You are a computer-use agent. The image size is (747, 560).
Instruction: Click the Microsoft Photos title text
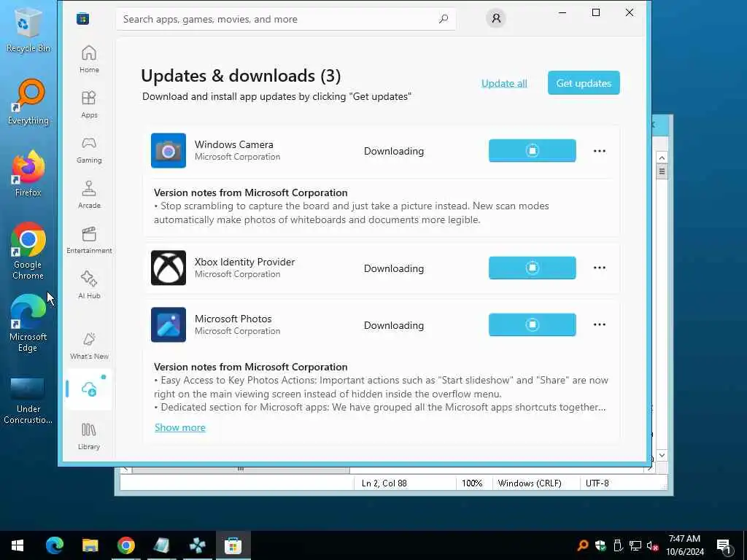233,319
